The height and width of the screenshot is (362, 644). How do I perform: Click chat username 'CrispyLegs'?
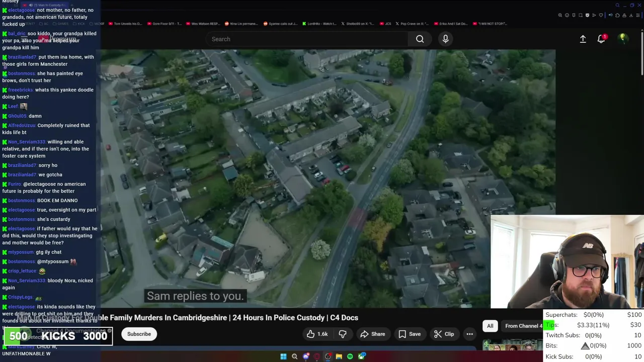[x=20, y=298]
